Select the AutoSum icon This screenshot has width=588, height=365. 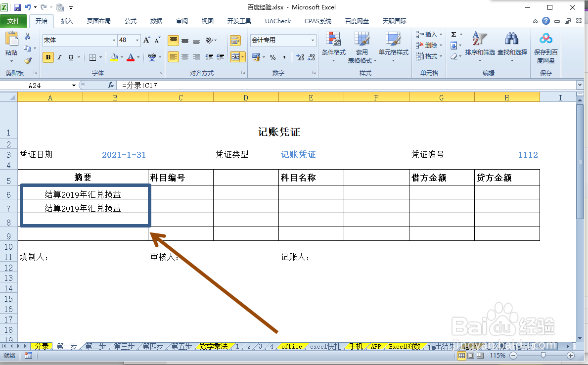pos(455,34)
